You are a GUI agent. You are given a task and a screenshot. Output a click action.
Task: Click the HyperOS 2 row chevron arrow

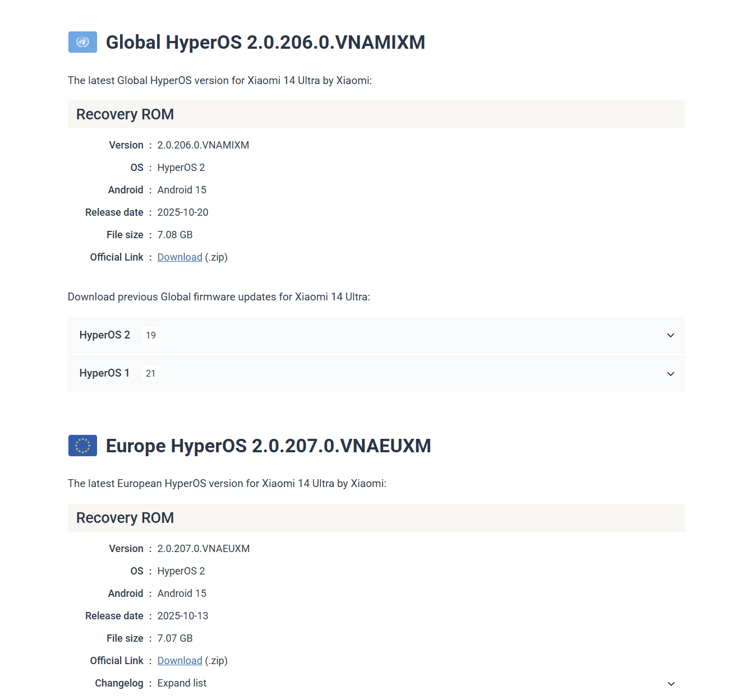[670, 335]
